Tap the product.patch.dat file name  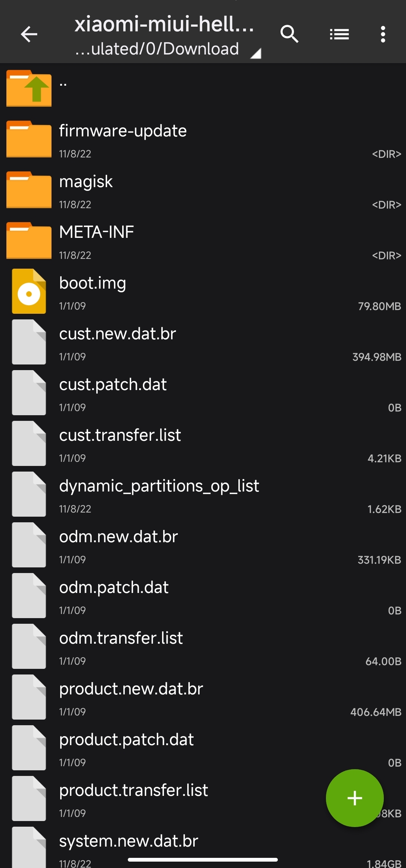click(x=127, y=740)
